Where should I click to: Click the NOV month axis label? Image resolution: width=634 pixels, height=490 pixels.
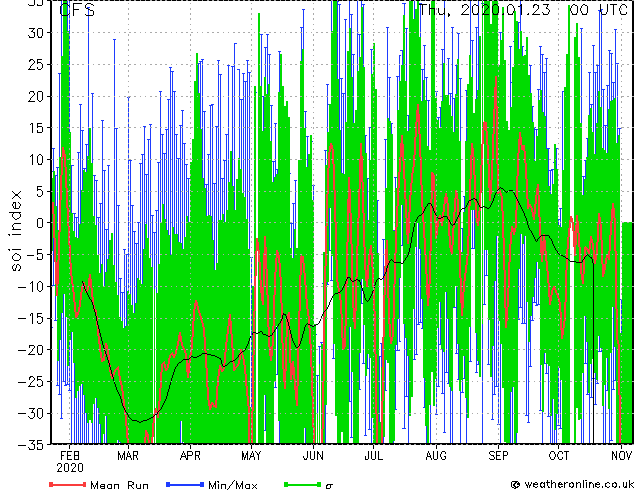[x=621, y=456]
